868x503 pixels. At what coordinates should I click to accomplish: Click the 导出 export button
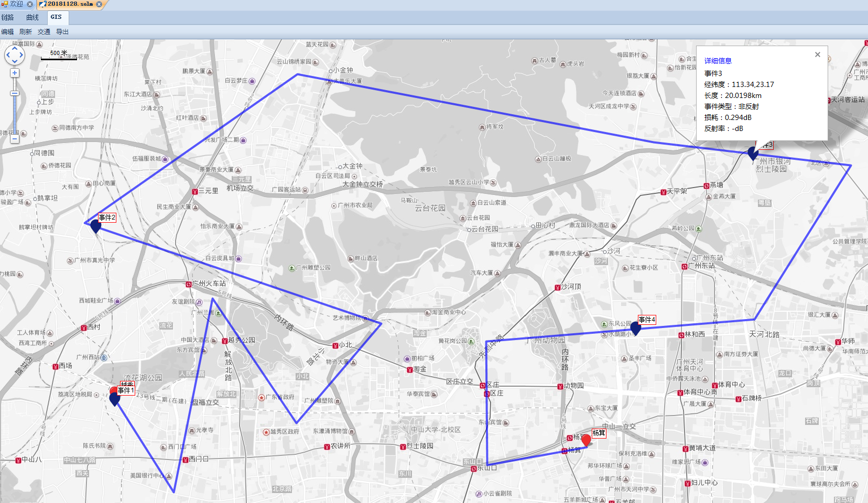[x=62, y=32]
